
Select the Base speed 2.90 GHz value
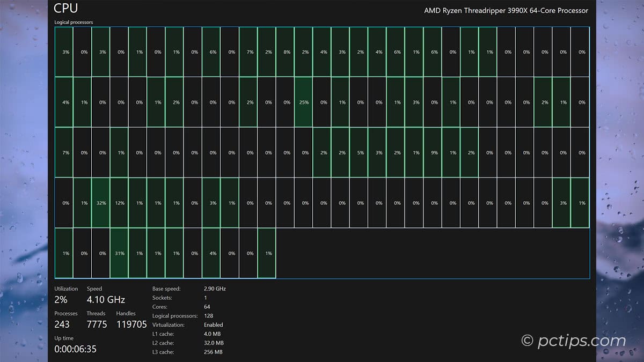(215, 289)
